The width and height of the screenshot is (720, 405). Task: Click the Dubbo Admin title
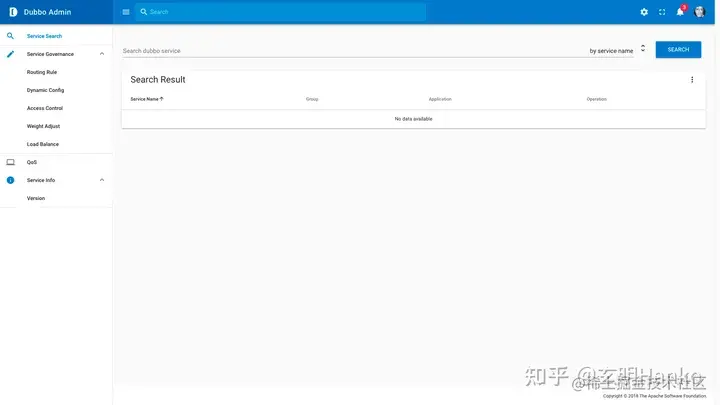point(47,12)
